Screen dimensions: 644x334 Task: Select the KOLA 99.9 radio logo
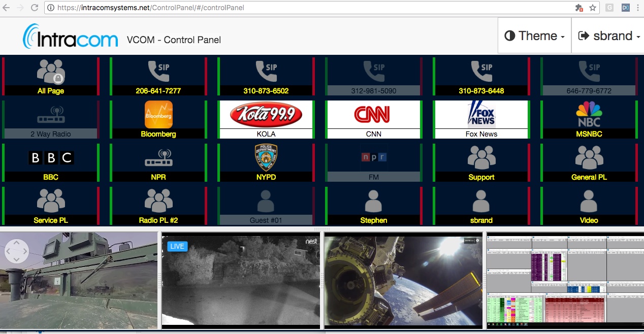tap(266, 113)
